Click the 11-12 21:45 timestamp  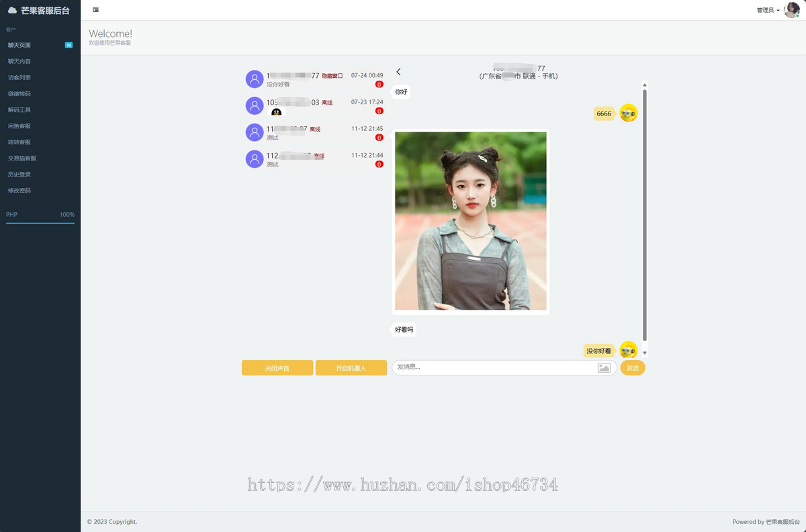367,128
